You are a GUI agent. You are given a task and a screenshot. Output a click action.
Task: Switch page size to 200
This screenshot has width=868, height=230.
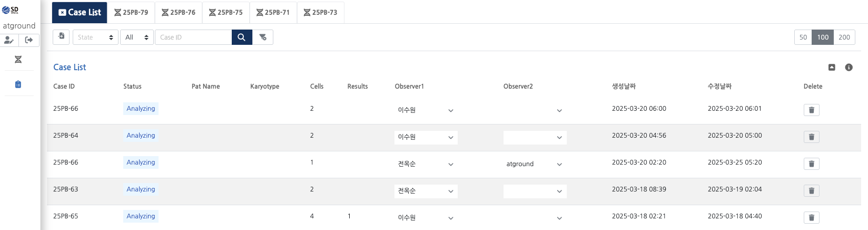pyautogui.click(x=844, y=37)
